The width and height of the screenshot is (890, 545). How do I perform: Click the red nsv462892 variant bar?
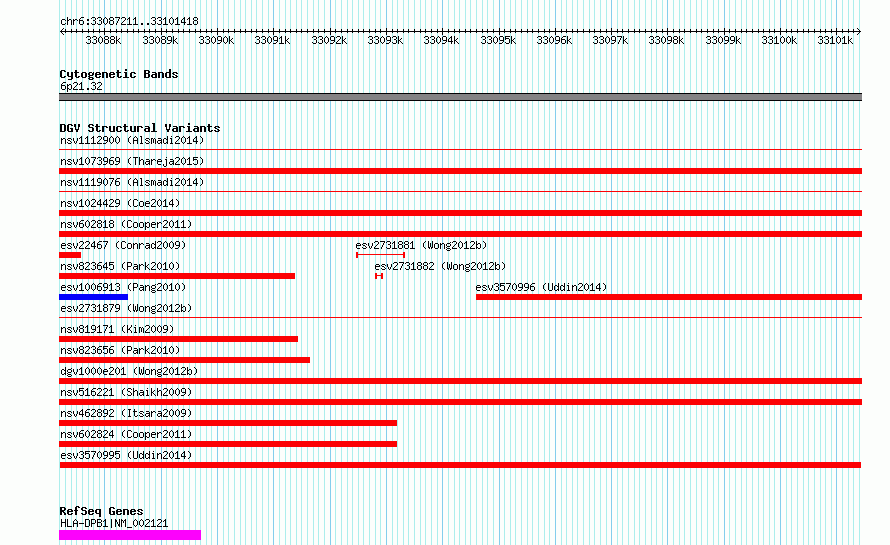click(228, 423)
